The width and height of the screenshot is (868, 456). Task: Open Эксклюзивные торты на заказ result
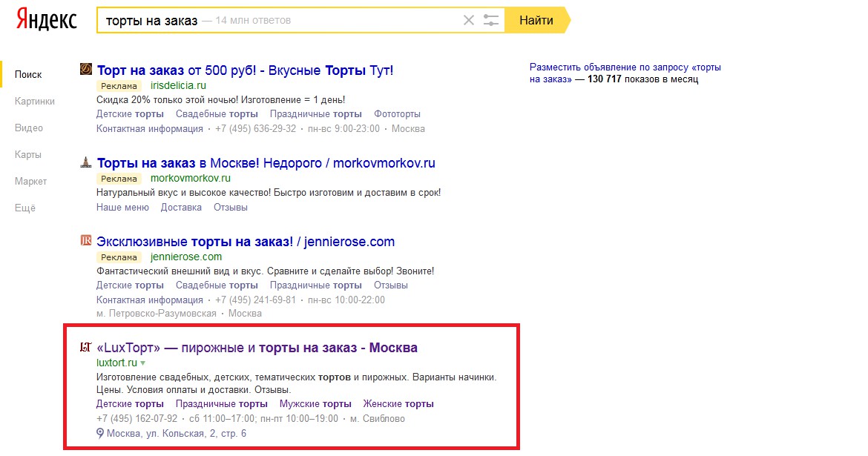[246, 242]
